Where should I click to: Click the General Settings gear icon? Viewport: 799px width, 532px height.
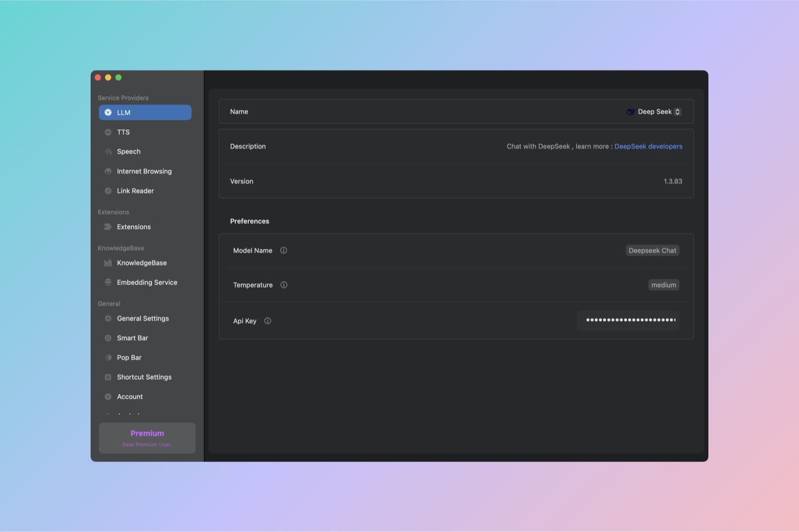(x=108, y=318)
